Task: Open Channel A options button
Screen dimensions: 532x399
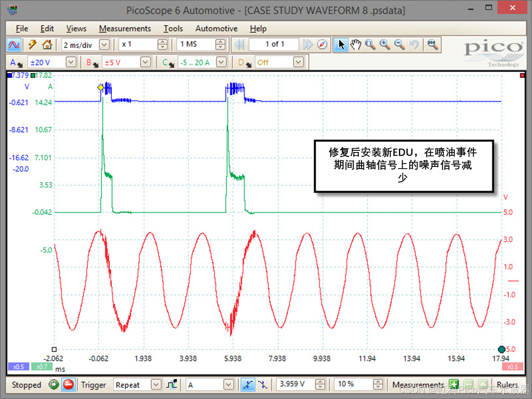Action: 16,63
